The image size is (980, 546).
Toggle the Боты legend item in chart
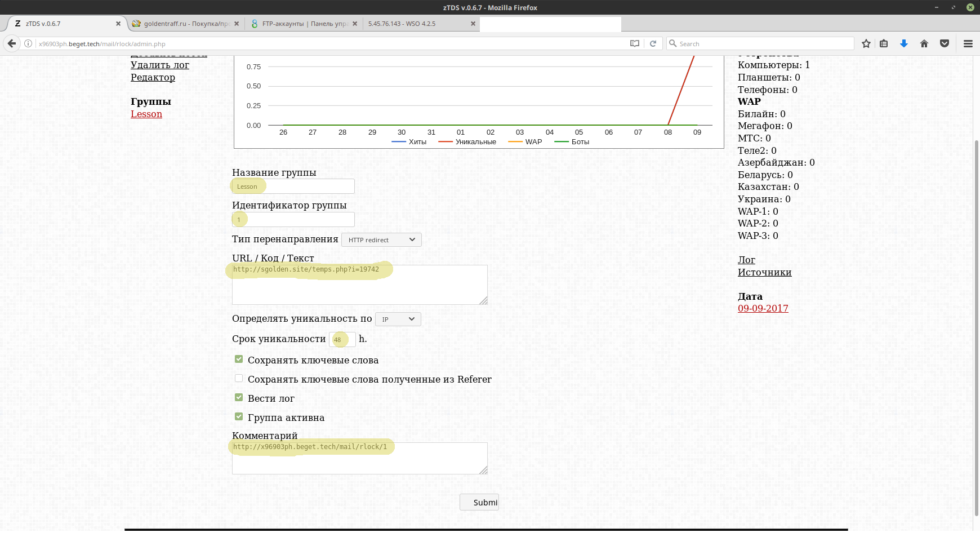point(572,141)
